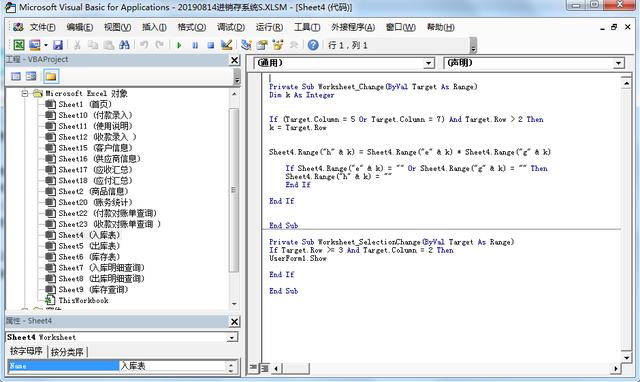The height and width of the screenshot is (382, 640).
Task: Toggle Design Mode icon in toolbar
Action: tap(227, 45)
